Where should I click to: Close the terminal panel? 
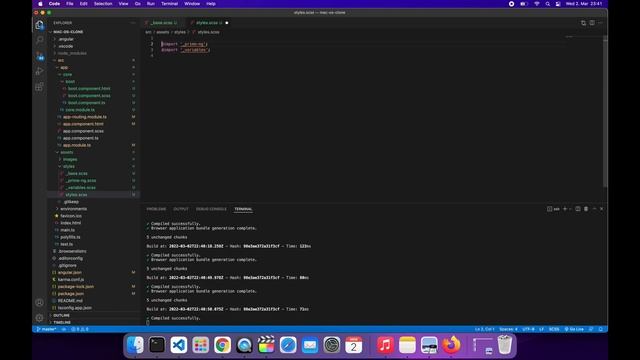click(602, 209)
